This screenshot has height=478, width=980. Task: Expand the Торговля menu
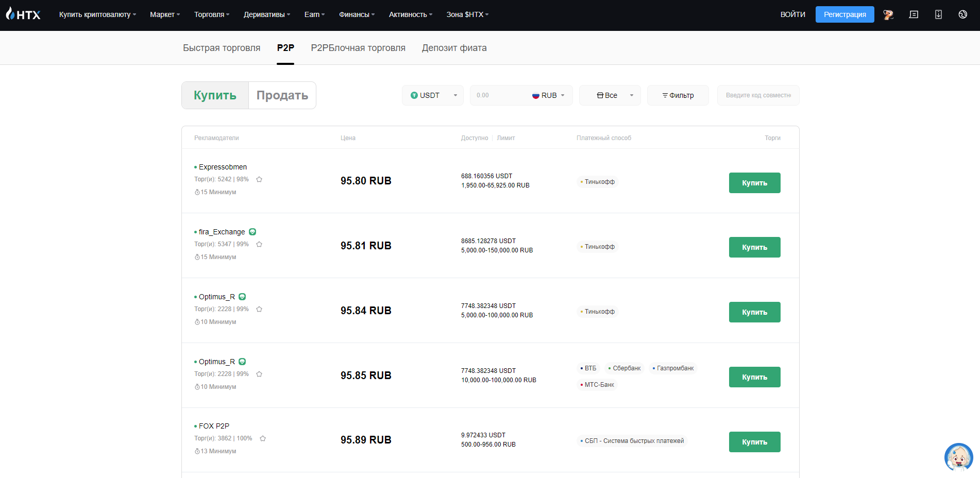coord(212,14)
